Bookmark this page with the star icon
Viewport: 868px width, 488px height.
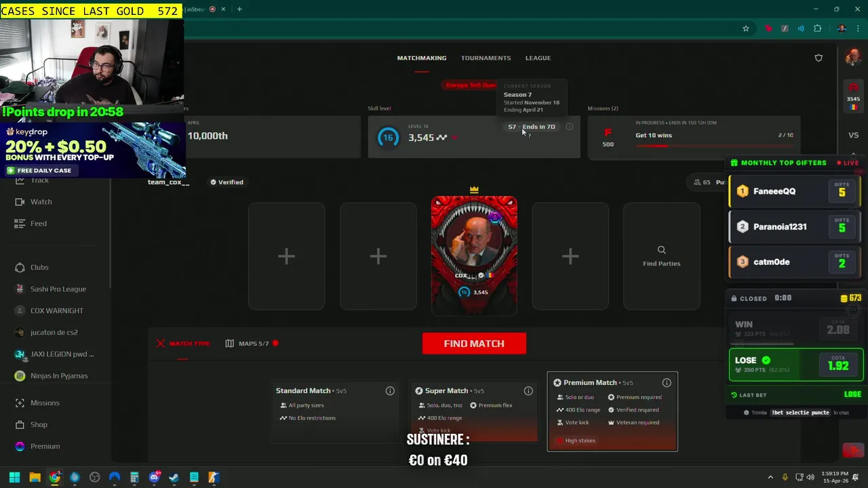click(746, 28)
